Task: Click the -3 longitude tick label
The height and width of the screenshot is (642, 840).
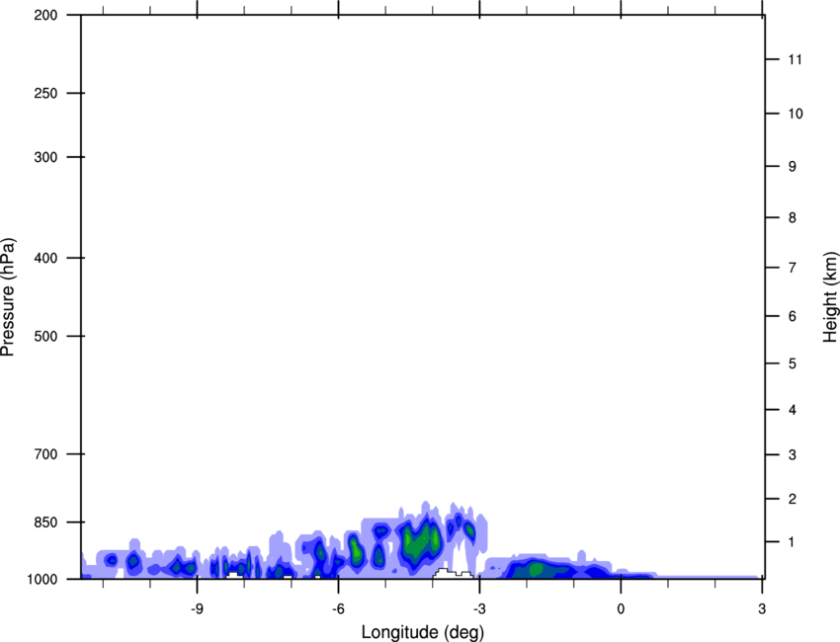Action: [x=479, y=608]
